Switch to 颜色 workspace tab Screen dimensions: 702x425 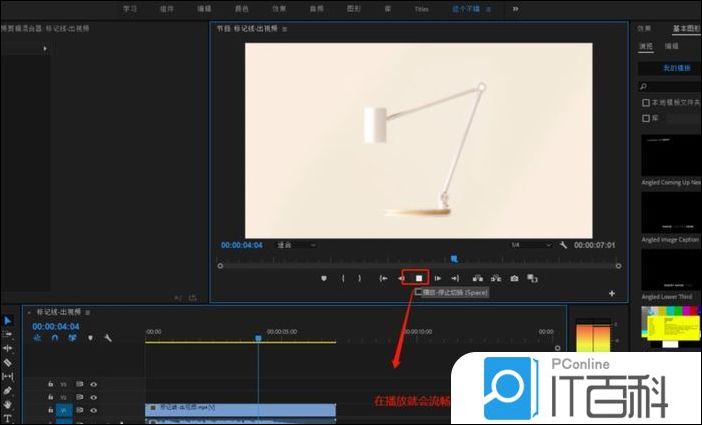click(x=241, y=8)
